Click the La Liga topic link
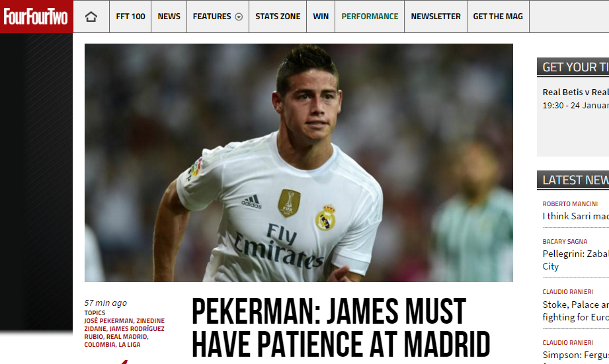 pyautogui.click(x=130, y=345)
